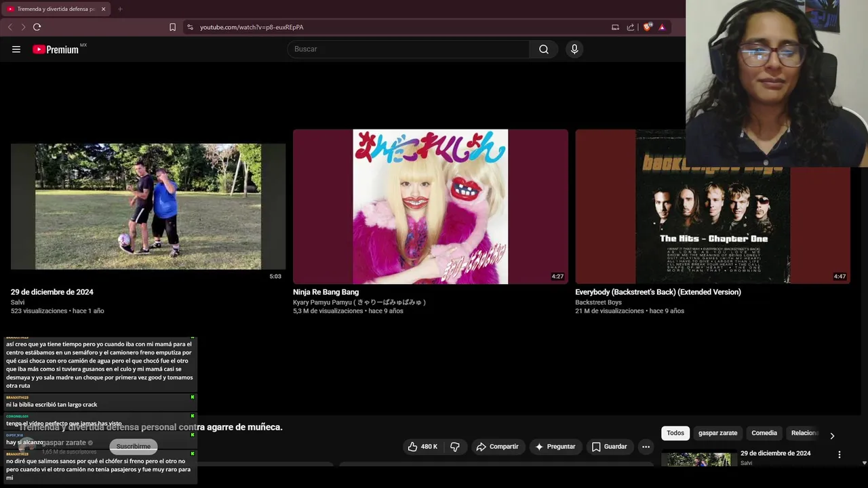
Task: Click the cast media icon in address bar
Action: pos(615,27)
